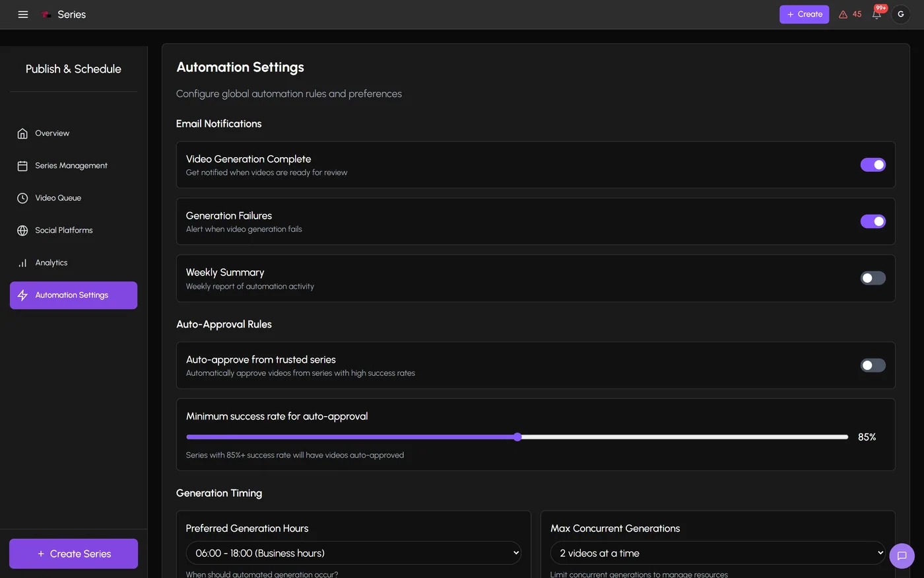This screenshot has height=578, width=924.
Task: Click the Series title in top bar
Action: pyautogui.click(x=71, y=15)
